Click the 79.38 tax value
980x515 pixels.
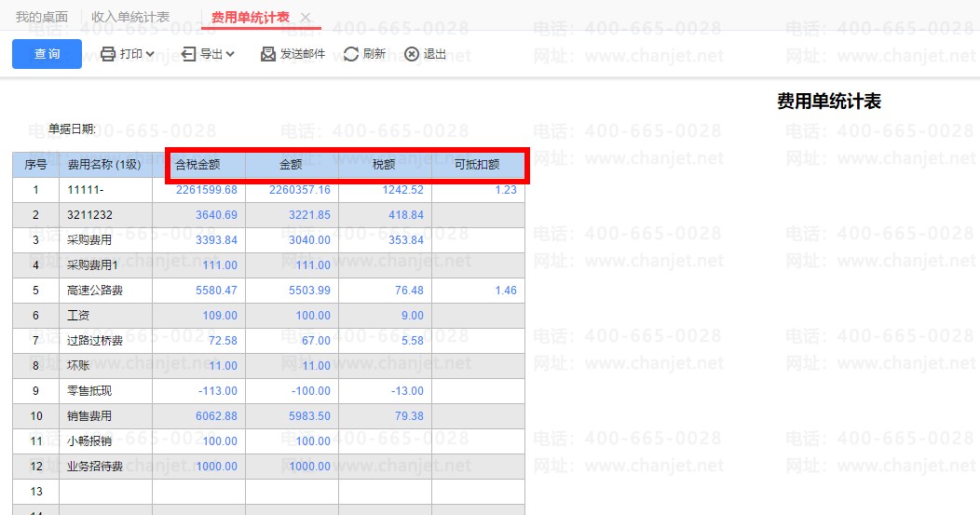coord(409,416)
